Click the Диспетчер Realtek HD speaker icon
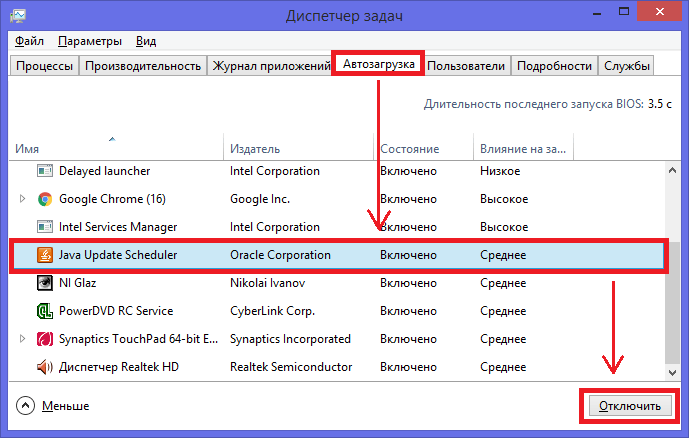 click(x=44, y=367)
